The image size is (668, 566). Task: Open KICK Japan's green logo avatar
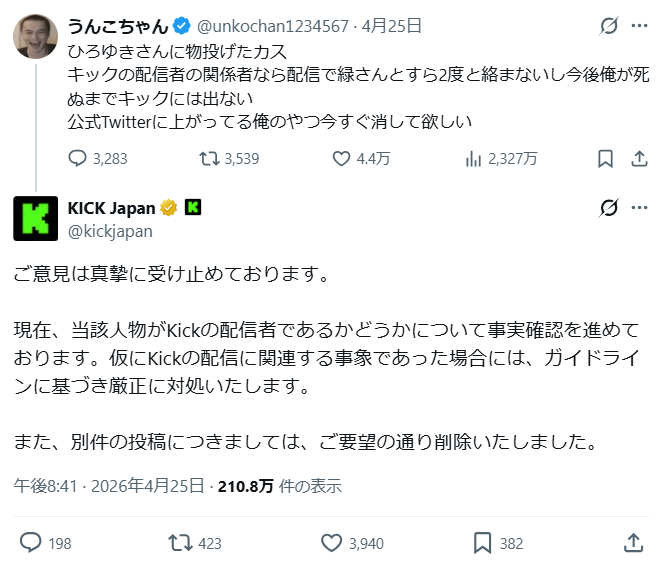click(35, 218)
